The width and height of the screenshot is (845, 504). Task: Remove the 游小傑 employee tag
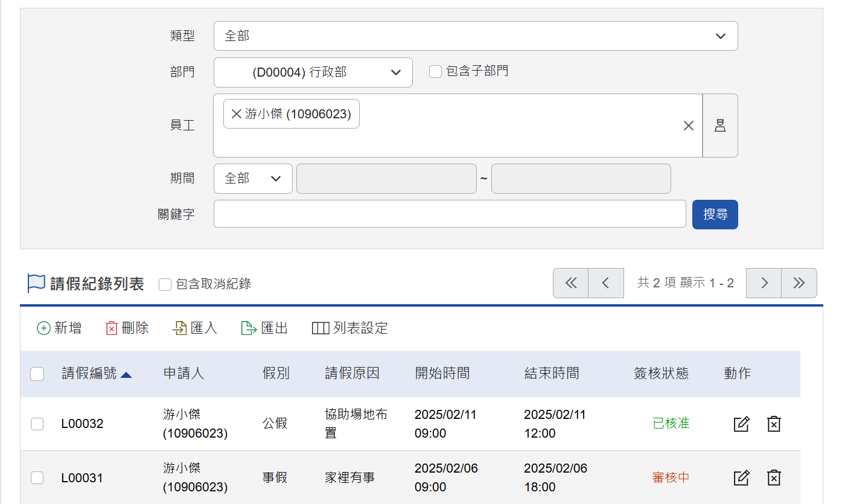[236, 114]
